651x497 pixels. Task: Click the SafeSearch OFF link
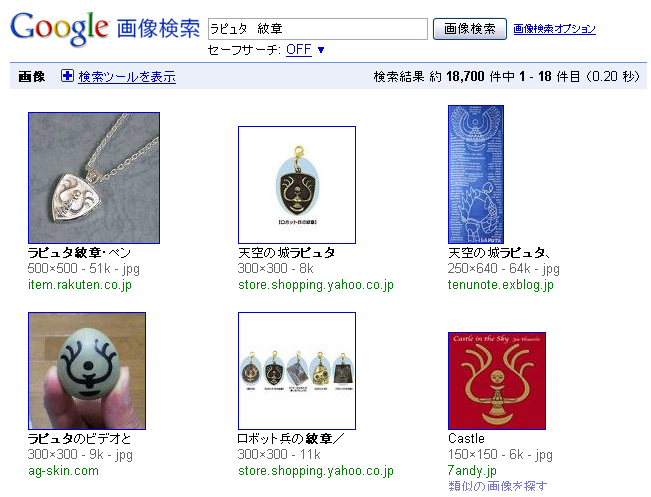(x=299, y=50)
